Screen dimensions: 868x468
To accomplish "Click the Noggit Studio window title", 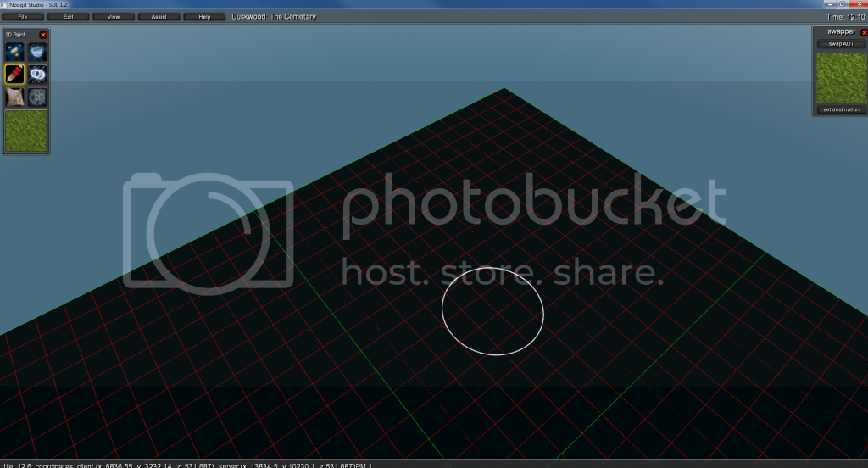I will point(37,4).
